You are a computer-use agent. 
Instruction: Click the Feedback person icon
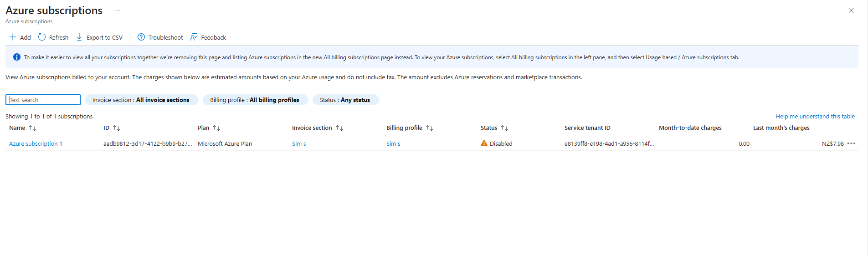pos(194,37)
